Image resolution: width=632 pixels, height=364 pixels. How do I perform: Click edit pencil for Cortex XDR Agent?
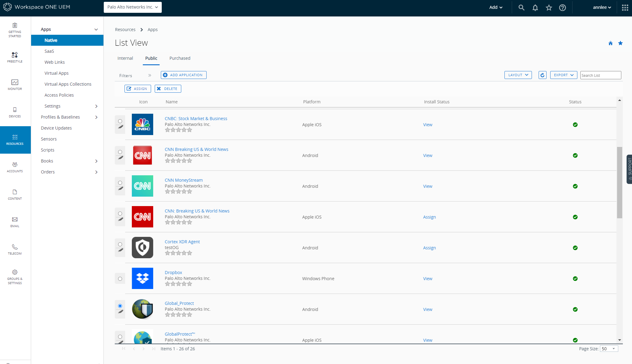(x=121, y=250)
